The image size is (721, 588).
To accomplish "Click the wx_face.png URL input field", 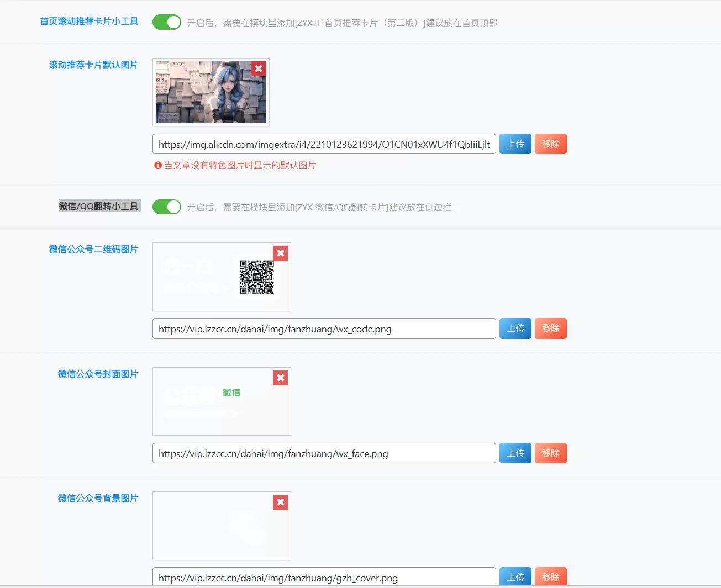I will [x=324, y=453].
